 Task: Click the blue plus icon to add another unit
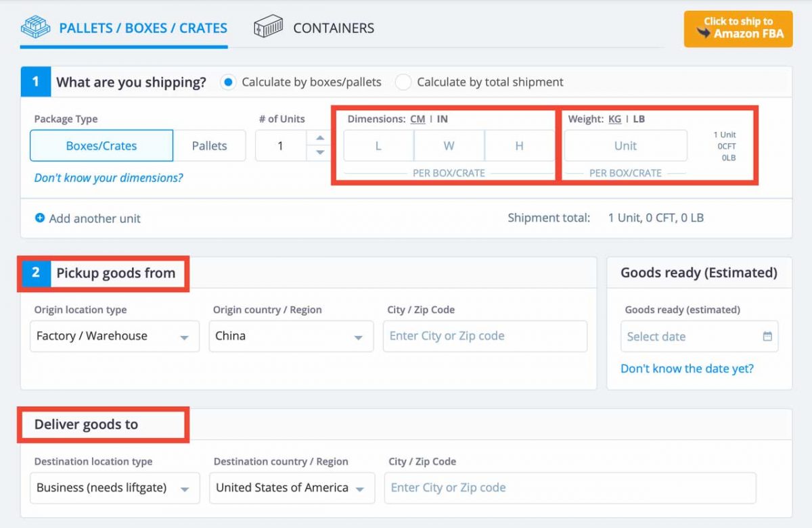click(x=41, y=218)
